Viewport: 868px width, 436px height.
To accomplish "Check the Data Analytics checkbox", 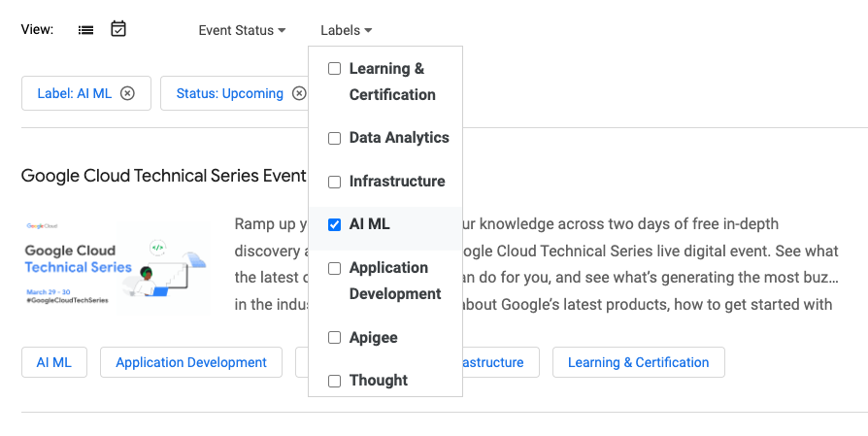I will pos(334,138).
